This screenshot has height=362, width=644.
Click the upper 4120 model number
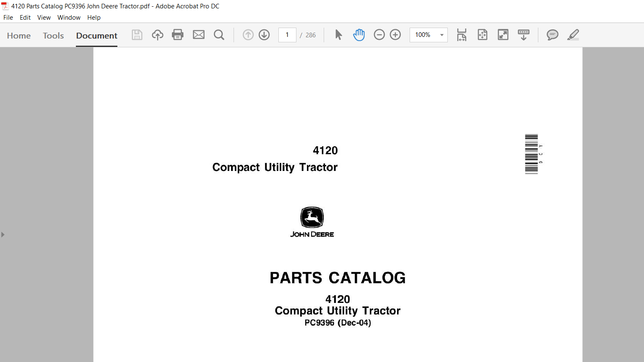point(325,150)
